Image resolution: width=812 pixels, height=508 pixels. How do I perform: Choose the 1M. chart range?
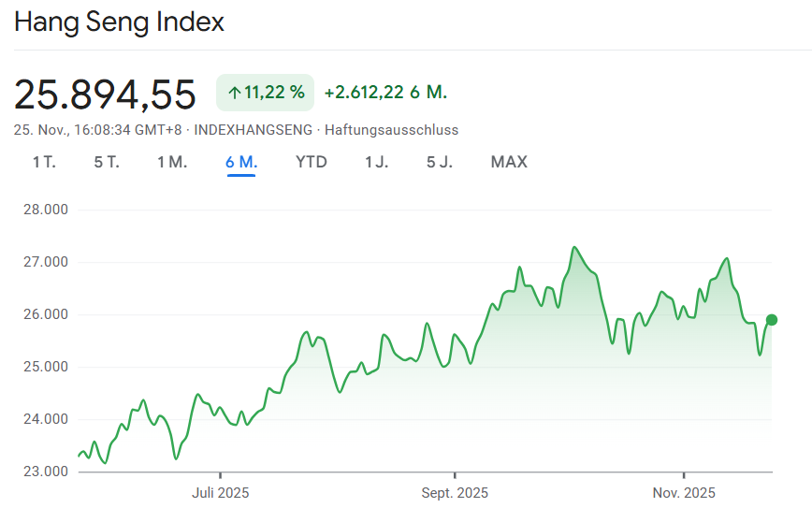click(172, 162)
